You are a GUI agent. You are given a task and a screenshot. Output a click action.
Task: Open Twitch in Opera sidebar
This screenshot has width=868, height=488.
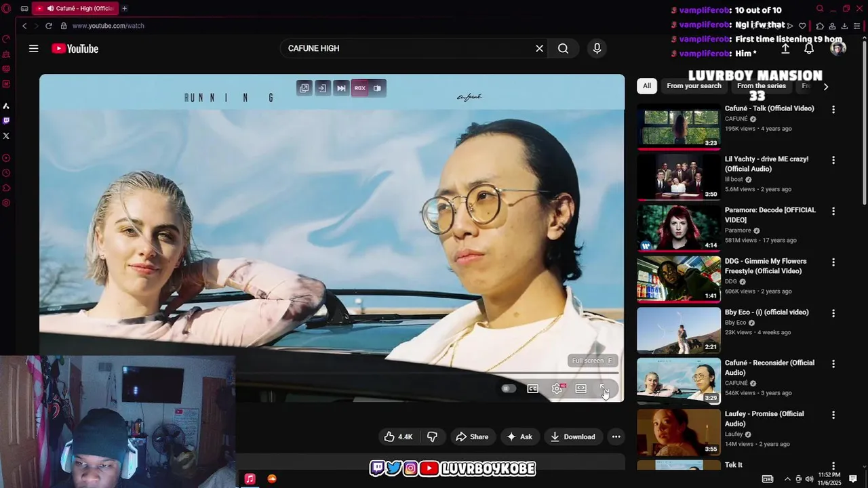(6, 121)
